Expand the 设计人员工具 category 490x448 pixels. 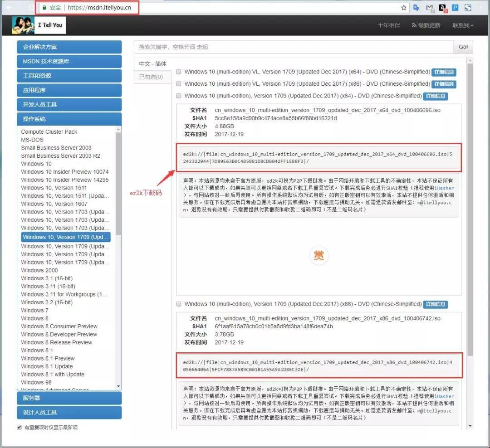[69, 412]
